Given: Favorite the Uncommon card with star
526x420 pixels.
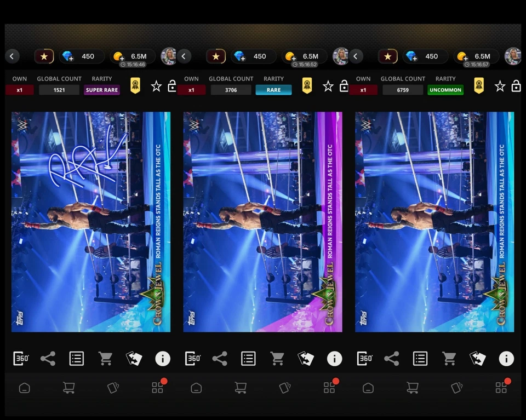Looking at the screenshot, I should (x=500, y=86).
